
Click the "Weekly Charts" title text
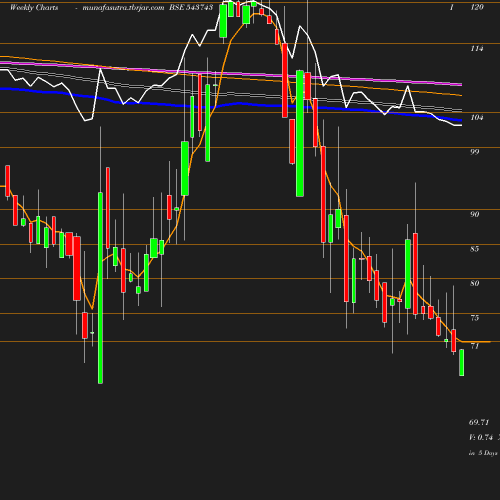point(34,7)
